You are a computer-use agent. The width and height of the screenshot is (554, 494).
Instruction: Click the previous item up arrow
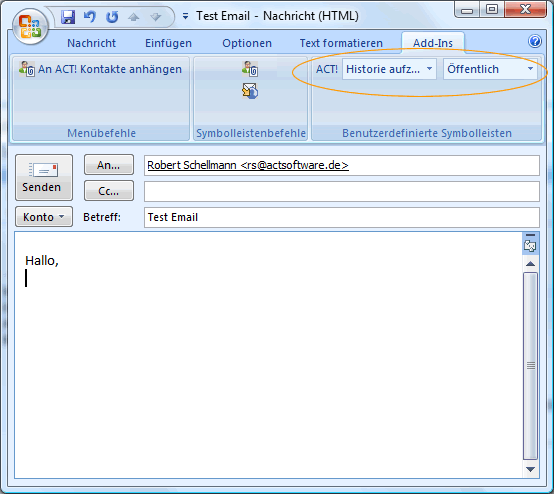134,17
